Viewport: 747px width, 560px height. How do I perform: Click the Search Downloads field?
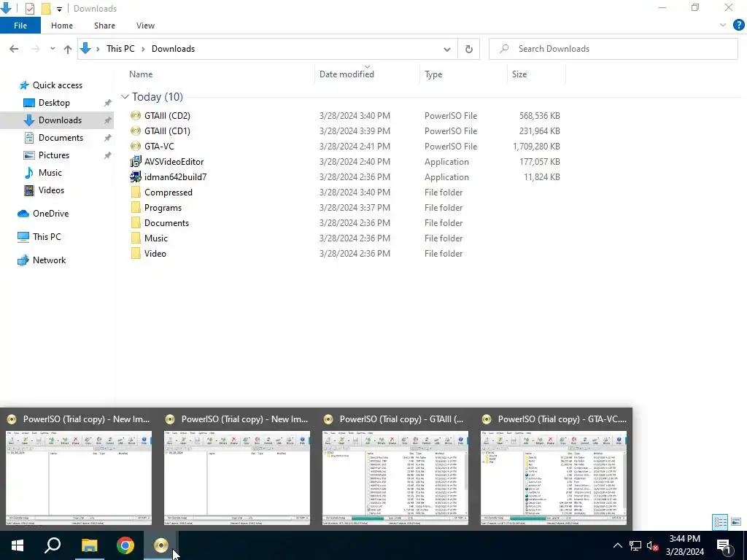pyautogui.click(x=613, y=49)
